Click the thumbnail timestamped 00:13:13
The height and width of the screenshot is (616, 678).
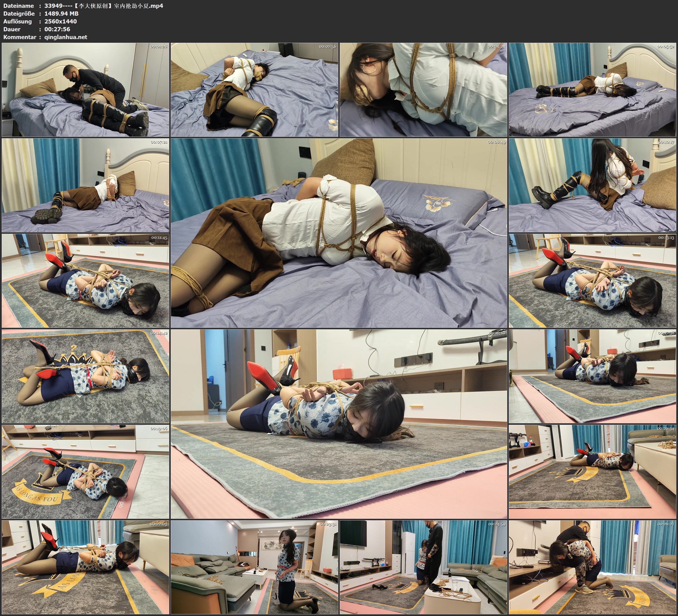click(x=592, y=281)
